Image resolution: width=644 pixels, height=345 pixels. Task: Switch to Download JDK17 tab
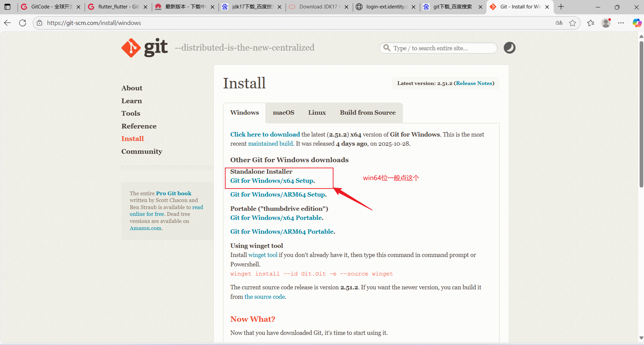319,7
